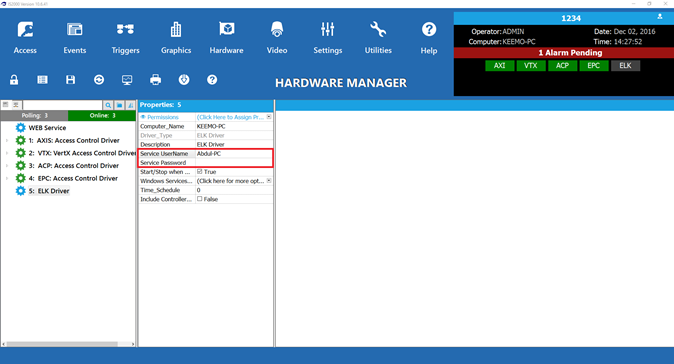Viewport: 674px width, 364px height.
Task: Click the VTX driver status button
Action: pyautogui.click(x=531, y=65)
